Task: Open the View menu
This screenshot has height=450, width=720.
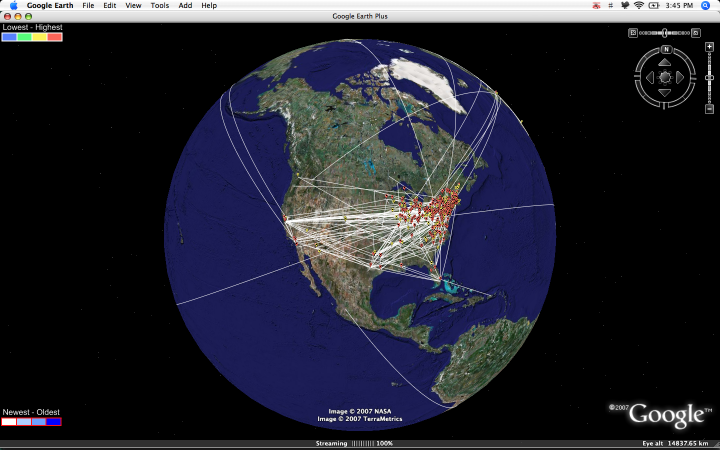Action: point(133,6)
